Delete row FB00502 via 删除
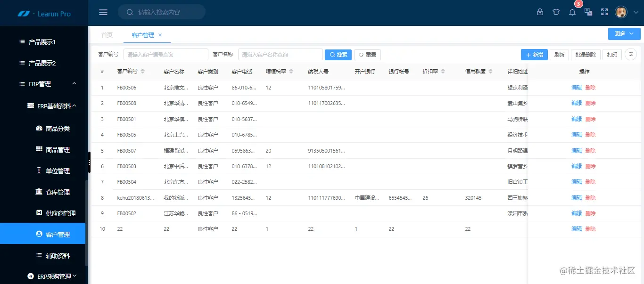 [x=590, y=213]
